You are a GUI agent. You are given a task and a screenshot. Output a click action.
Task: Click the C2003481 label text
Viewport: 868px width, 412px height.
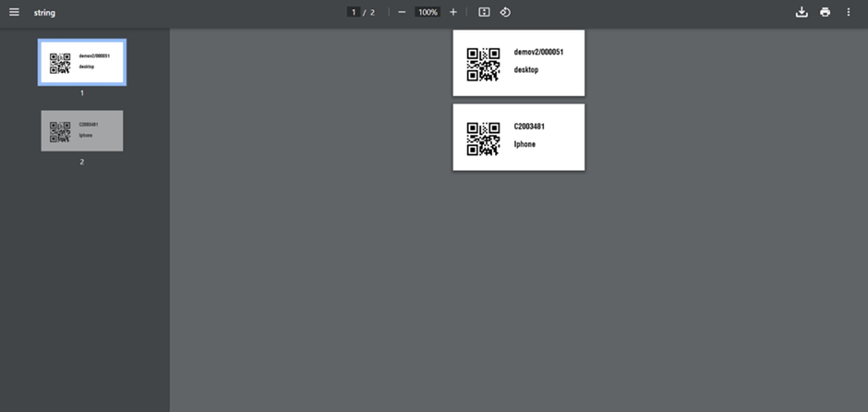point(529,127)
